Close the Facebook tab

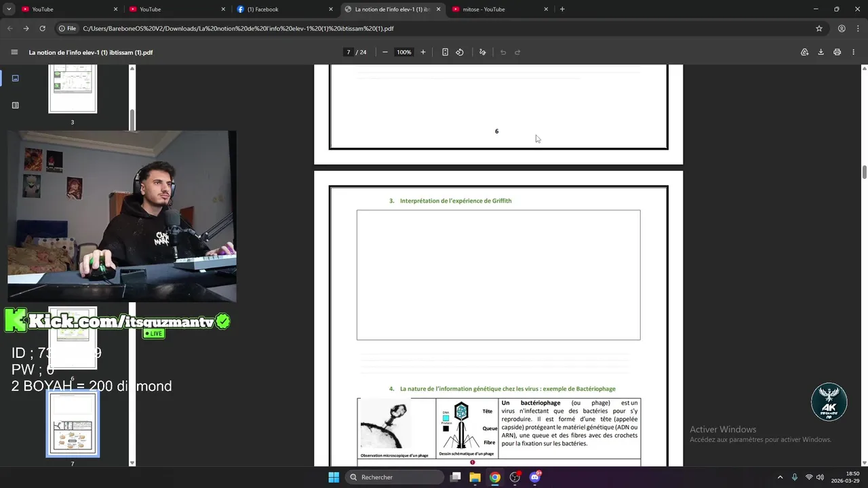331,9
